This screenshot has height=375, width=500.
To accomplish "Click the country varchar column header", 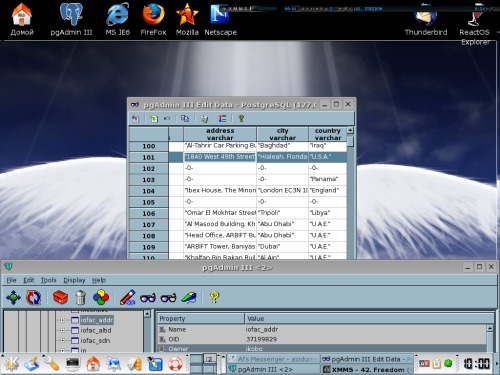I will 328,134.
